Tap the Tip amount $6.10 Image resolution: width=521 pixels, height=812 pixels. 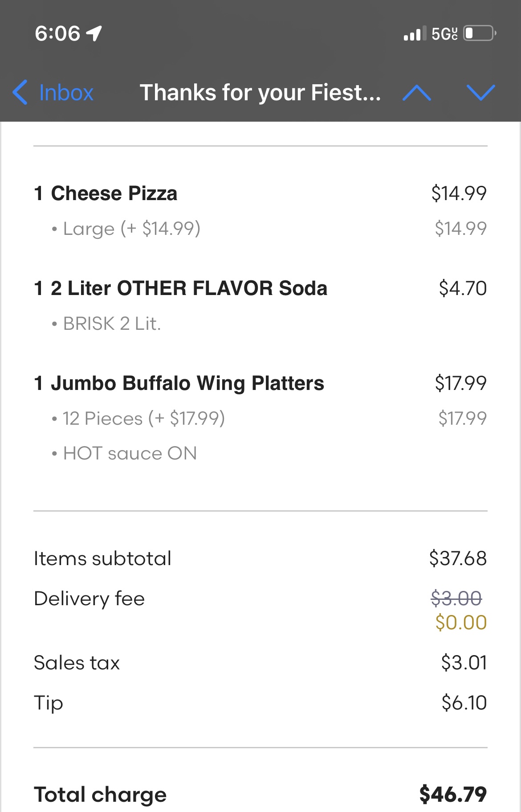tap(464, 703)
